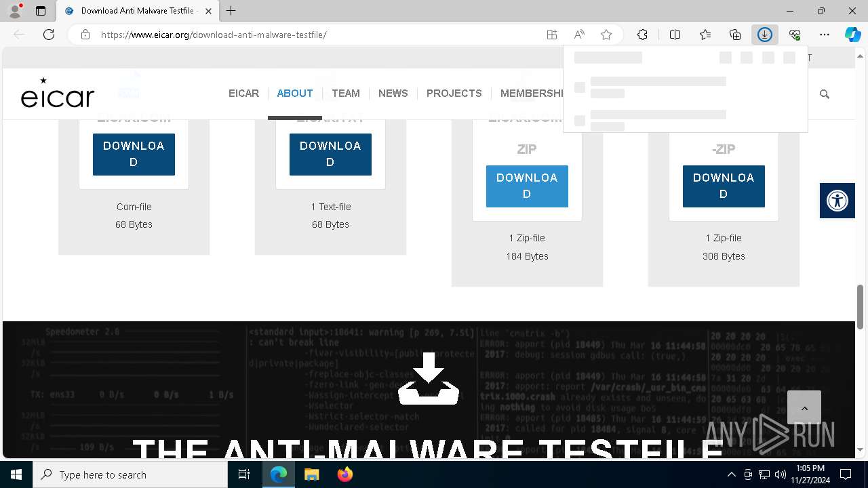868x488 pixels.
Task: Open the PROJECTS menu item
Action: 454,94
